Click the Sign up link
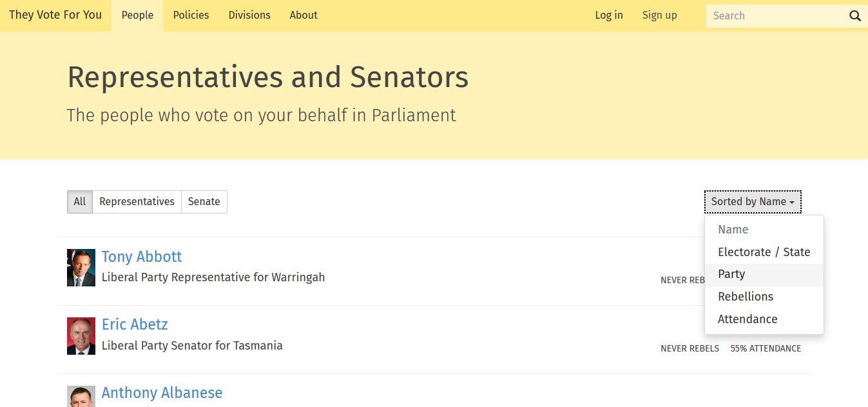 click(x=659, y=15)
